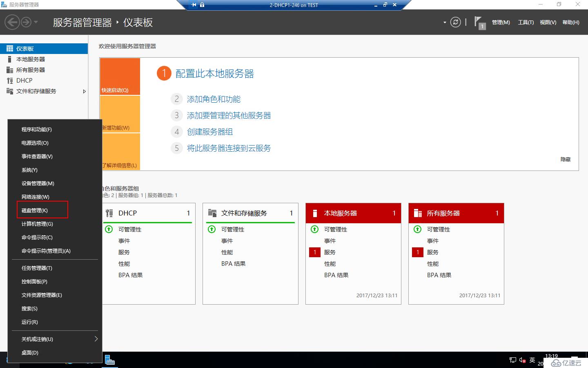This screenshot has height=368, width=588.
Task: Open 性能 in the 文件和存储服务 tile
Action: click(x=227, y=252)
